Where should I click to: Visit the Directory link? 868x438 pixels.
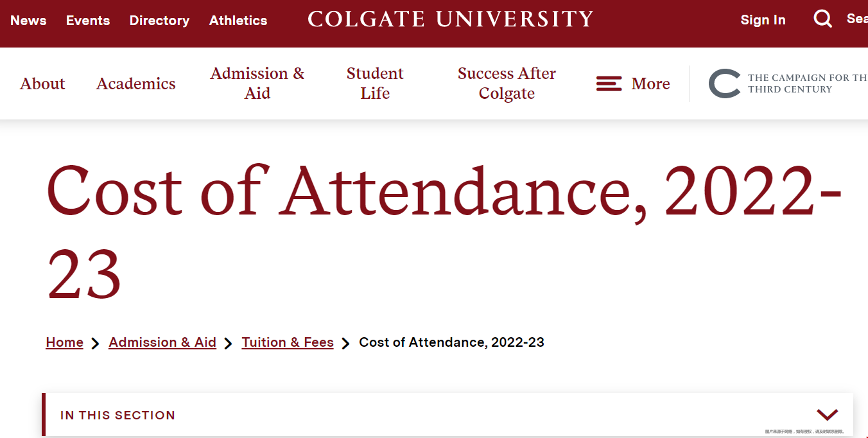pos(159,21)
